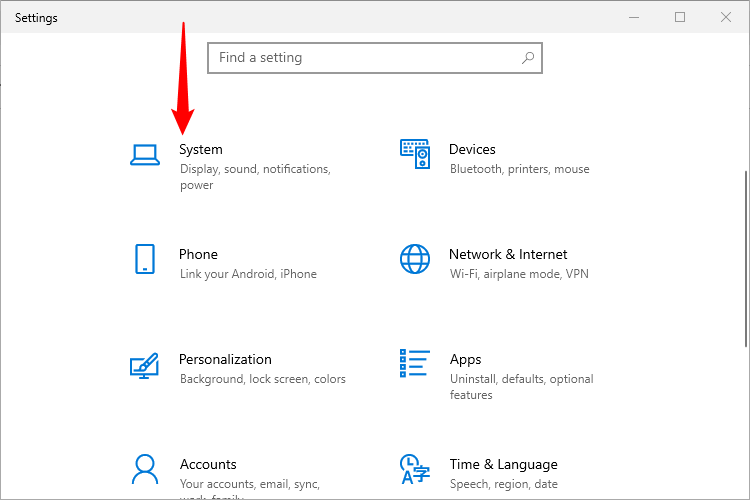Click the search magnifier icon
The height and width of the screenshot is (500, 750).
(x=528, y=58)
